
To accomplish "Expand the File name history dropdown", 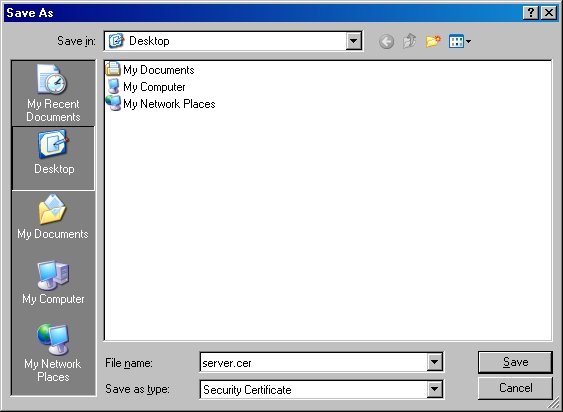I will pyautogui.click(x=434, y=362).
